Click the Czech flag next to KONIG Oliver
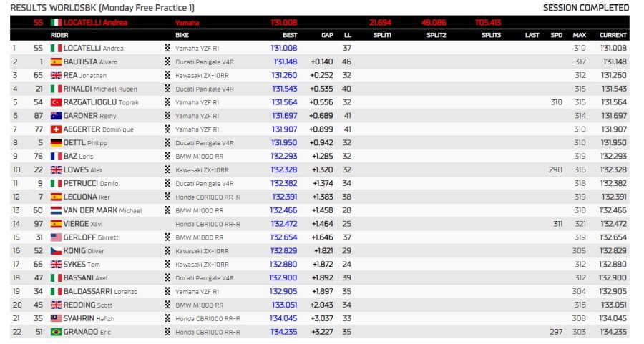This screenshot has height=344, width=644. (56, 251)
